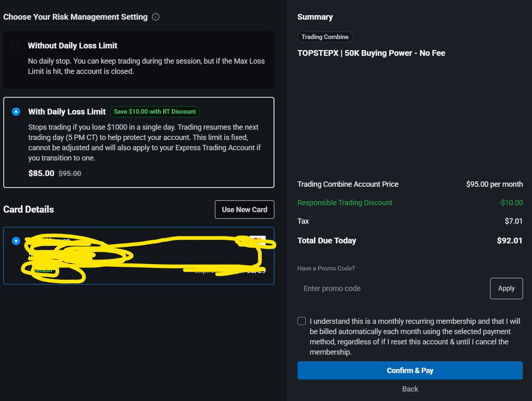532x401 pixels.
Task: Click the Save $10.00 with RT Discount badge
Action: pos(155,112)
